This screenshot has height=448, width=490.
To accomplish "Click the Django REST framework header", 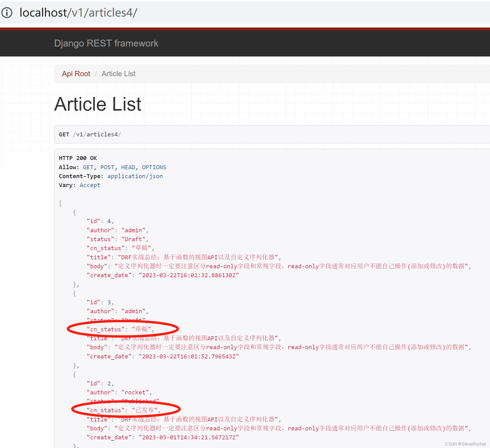I will tap(106, 43).
